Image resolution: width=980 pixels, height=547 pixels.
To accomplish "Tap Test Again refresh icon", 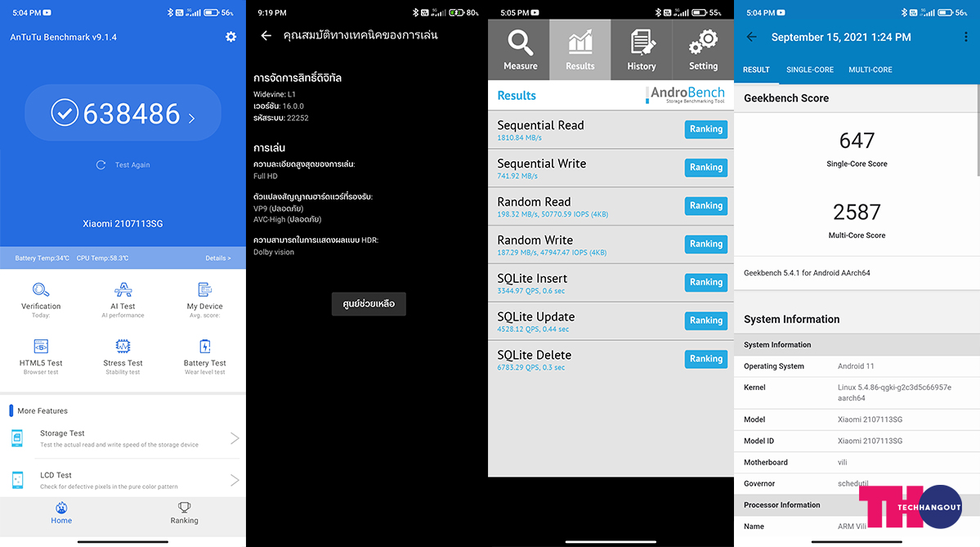I will click(101, 165).
